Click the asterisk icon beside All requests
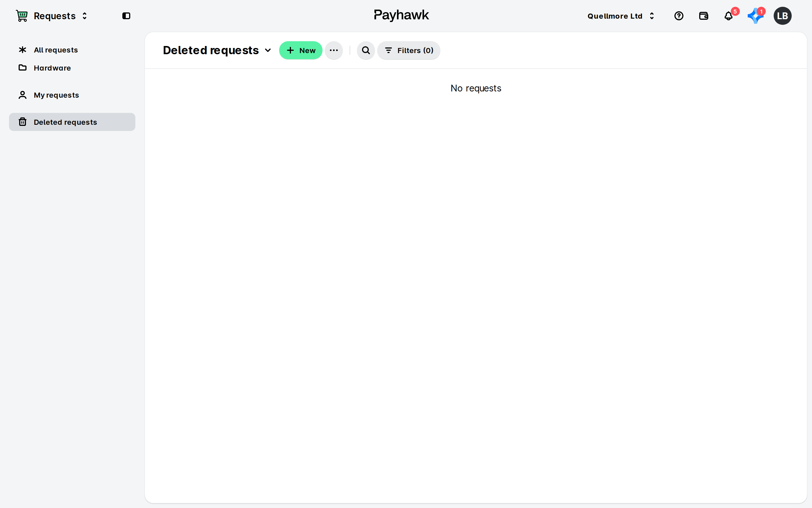812x508 pixels. tap(23, 50)
